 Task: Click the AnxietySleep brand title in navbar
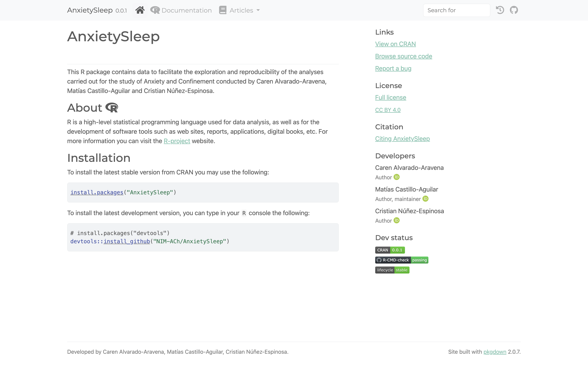[x=90, y=10]
